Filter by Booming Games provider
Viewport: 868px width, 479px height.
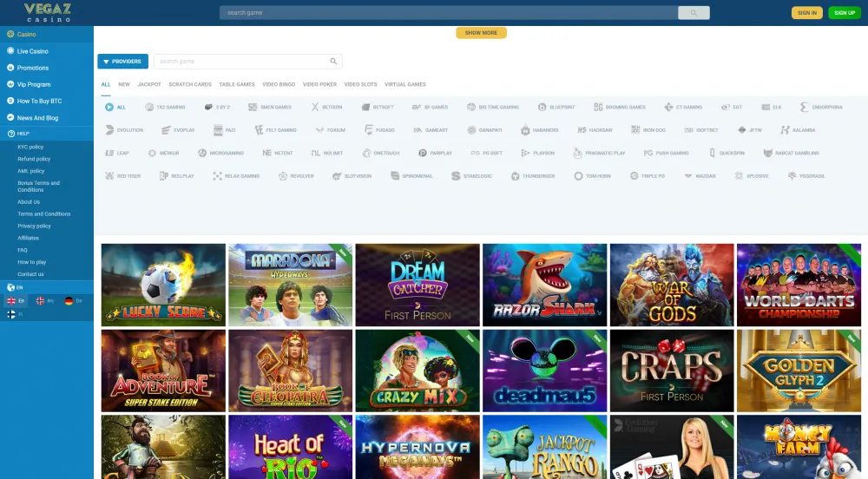tap(620, 108)
